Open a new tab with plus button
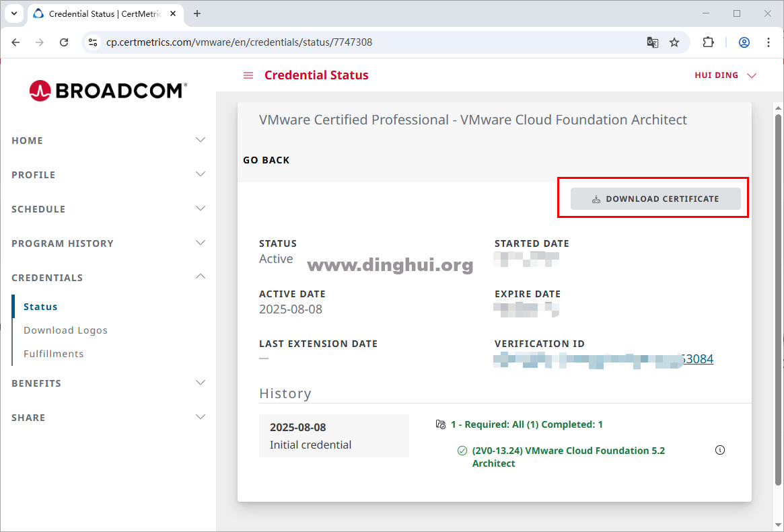The height and width of the screenshot is (532, 784). [x=197, y=13]
